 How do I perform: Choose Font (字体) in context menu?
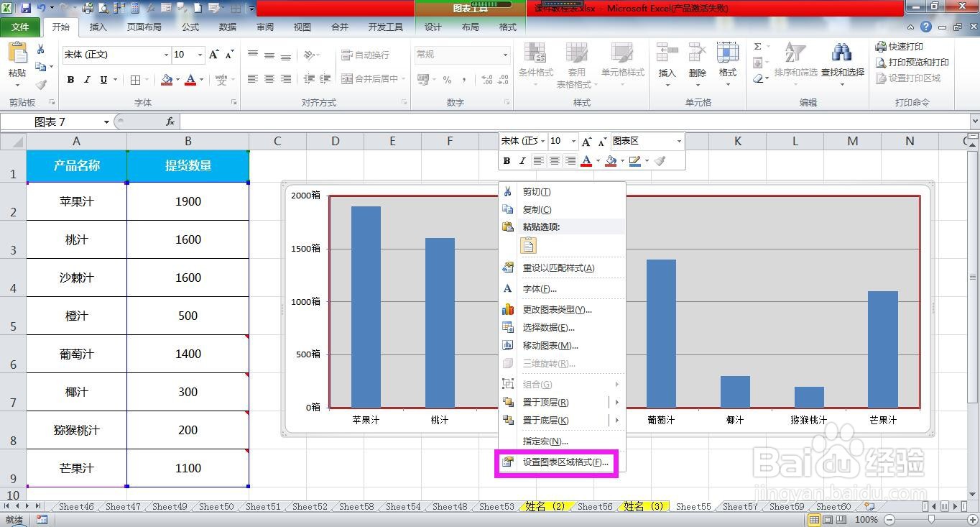coord(562,289)
